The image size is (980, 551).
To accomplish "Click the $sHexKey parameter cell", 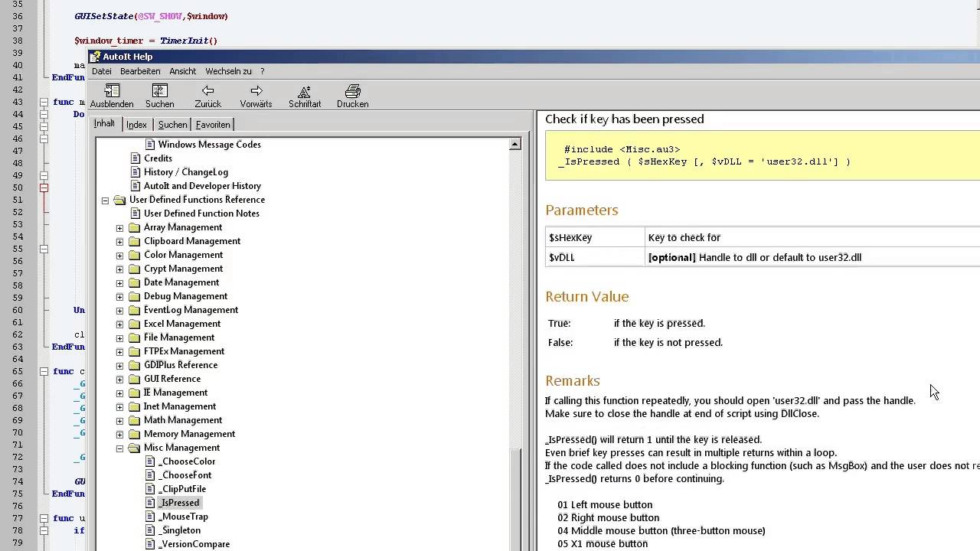I will 596,237.
